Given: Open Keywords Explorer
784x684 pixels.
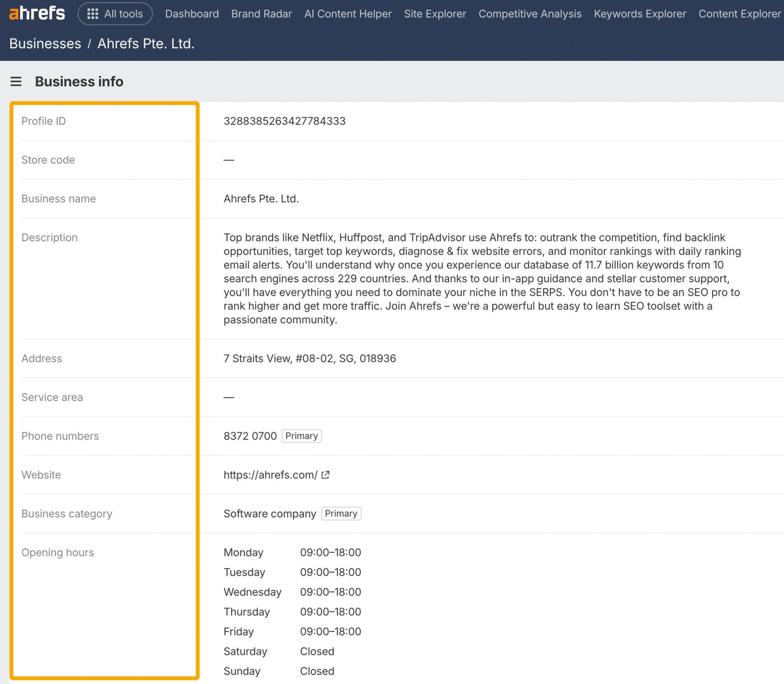Looking at the screenshot, I should coord(640,13).
